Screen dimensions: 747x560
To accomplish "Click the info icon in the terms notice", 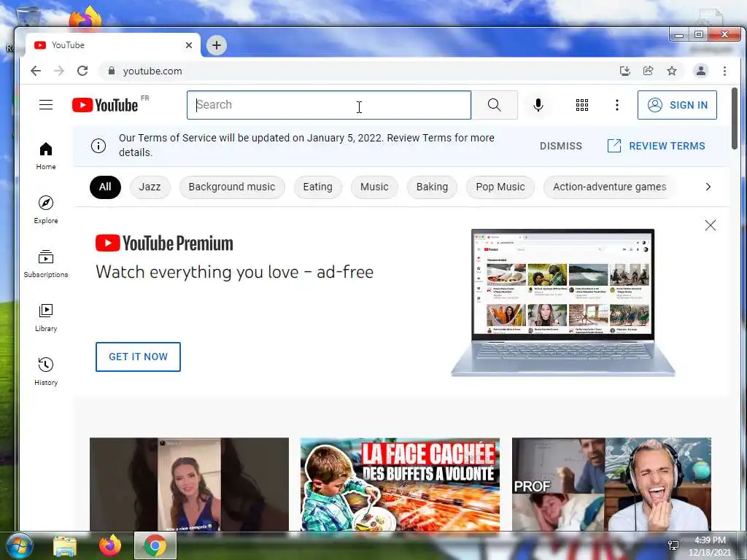I will (x=98, y=145).
